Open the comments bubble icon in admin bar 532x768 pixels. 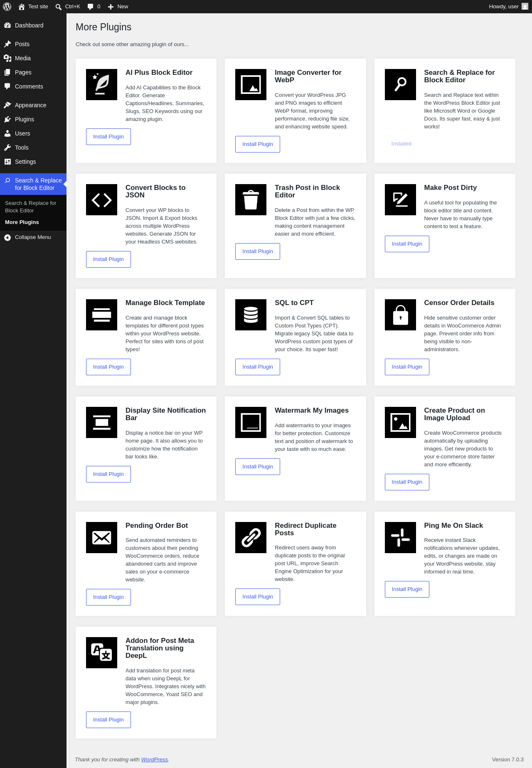90,7
